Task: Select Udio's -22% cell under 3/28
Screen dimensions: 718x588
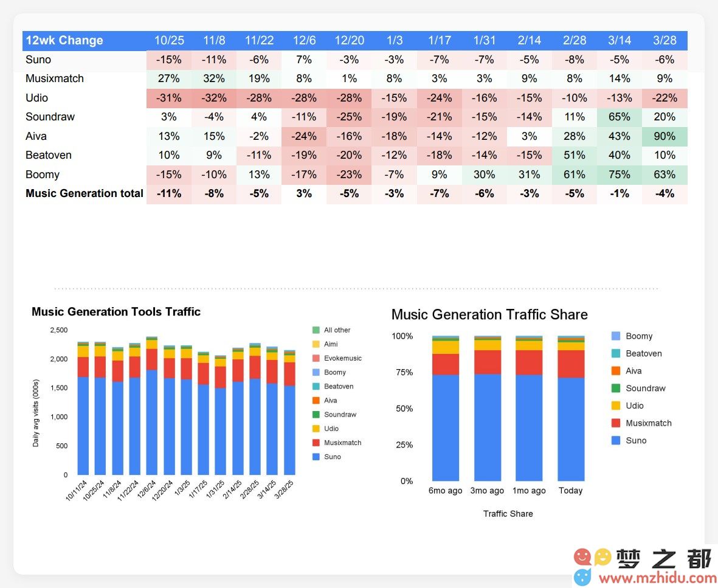Action: pyautogui.click(x=664, y=97)
